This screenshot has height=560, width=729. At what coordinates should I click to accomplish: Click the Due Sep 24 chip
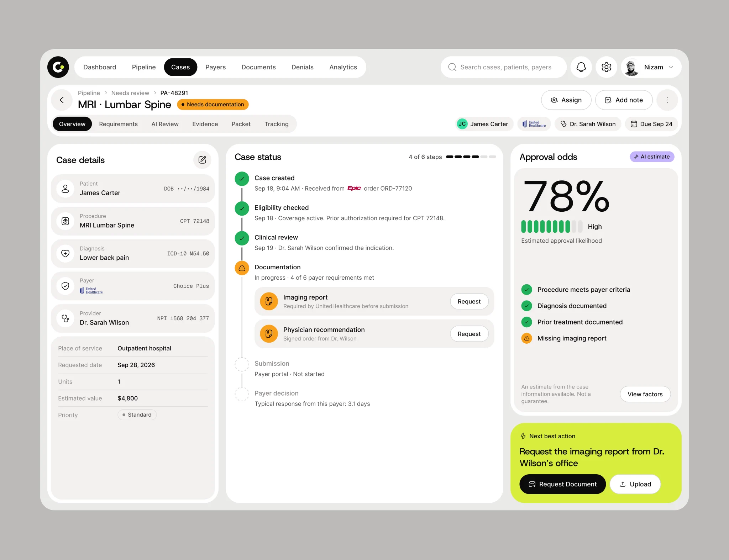point(651,124)
